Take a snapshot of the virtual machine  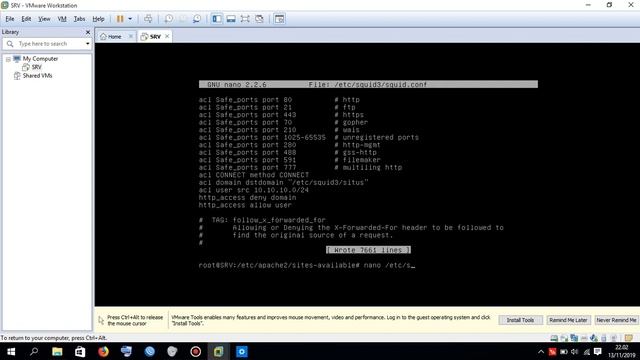click(169, 19)
